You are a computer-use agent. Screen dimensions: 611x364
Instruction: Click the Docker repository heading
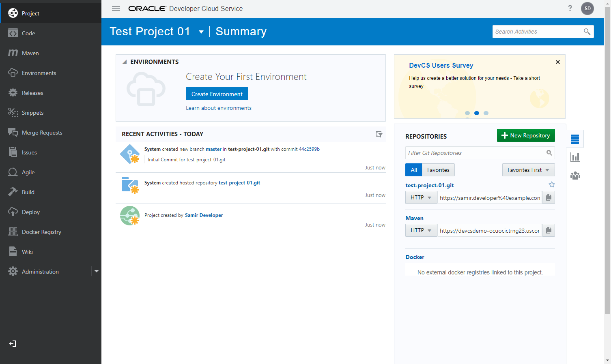(415, 257)
